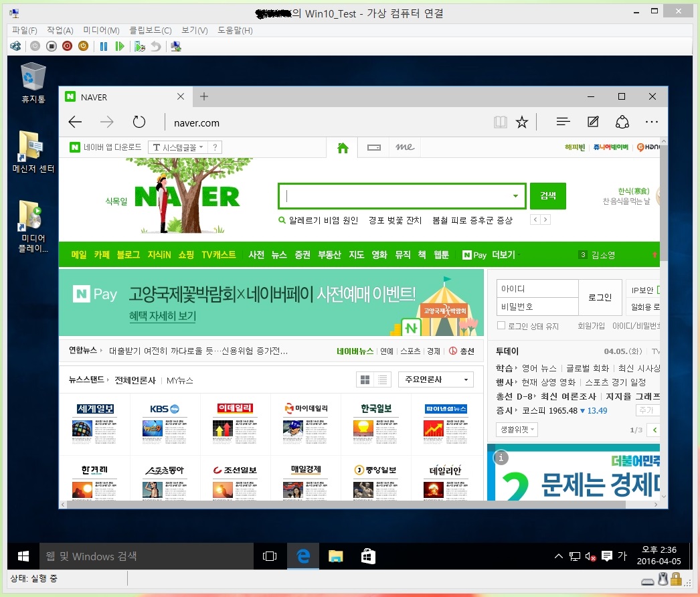Click the red Shut Down icon in toolbar
Viewport: 700px width, 597px height.
68,46
